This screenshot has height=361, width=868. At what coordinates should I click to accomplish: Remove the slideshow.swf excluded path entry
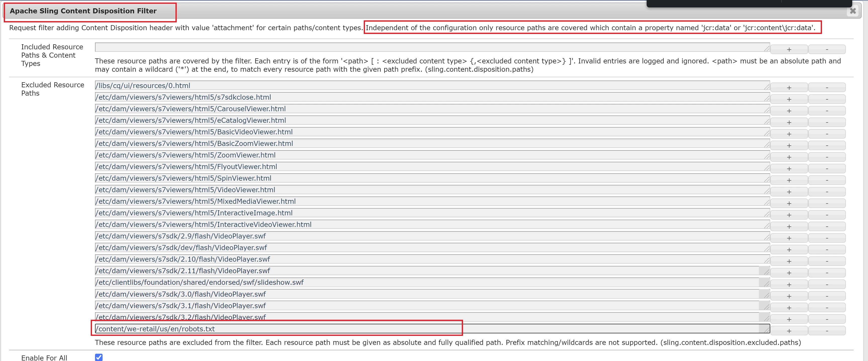tap(827, 285)
